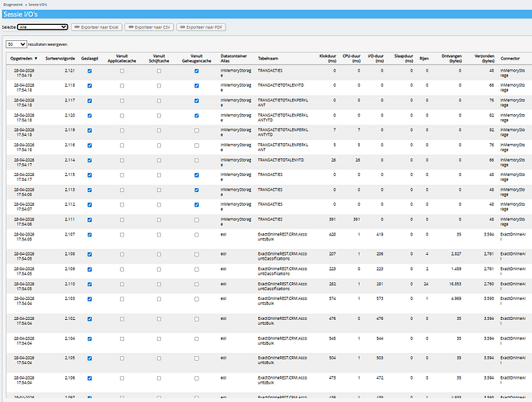The width and height of the screenshot is (532, 402).
Task: Toggle Vanuit Geheugencache checkbox in row 2.119
Action: click(196, 130)
